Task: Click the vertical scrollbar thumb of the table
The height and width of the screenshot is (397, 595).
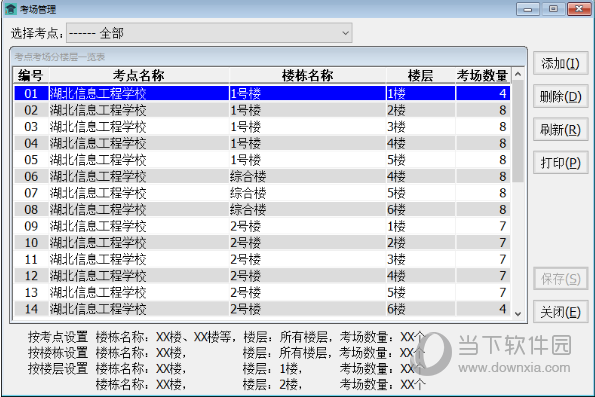Action: point(518,131)
